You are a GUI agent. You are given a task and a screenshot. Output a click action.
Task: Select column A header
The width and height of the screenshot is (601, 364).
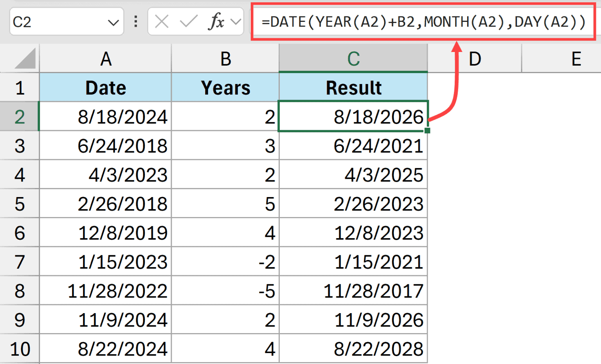click(106, 59)
